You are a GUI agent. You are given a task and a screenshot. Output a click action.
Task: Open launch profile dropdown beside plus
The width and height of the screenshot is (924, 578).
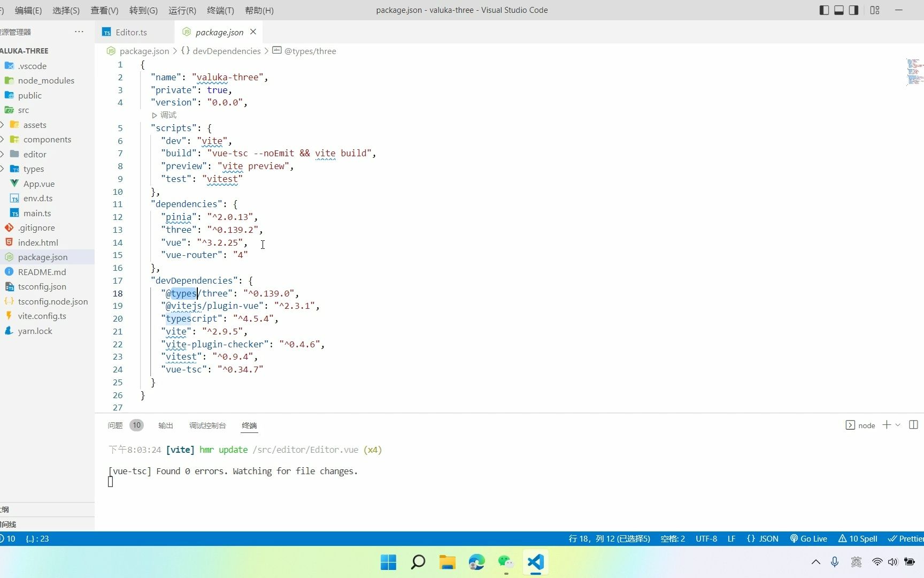[898, 425]
